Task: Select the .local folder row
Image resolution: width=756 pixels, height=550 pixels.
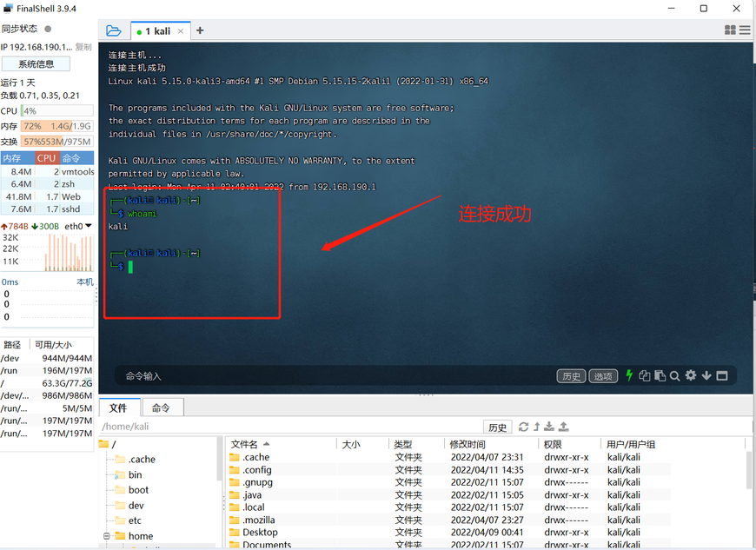Action: [x=448, y=507]
